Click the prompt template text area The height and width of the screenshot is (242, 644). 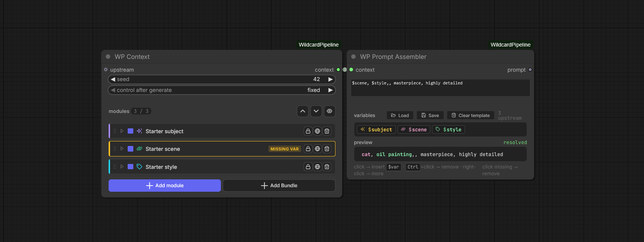440,87
